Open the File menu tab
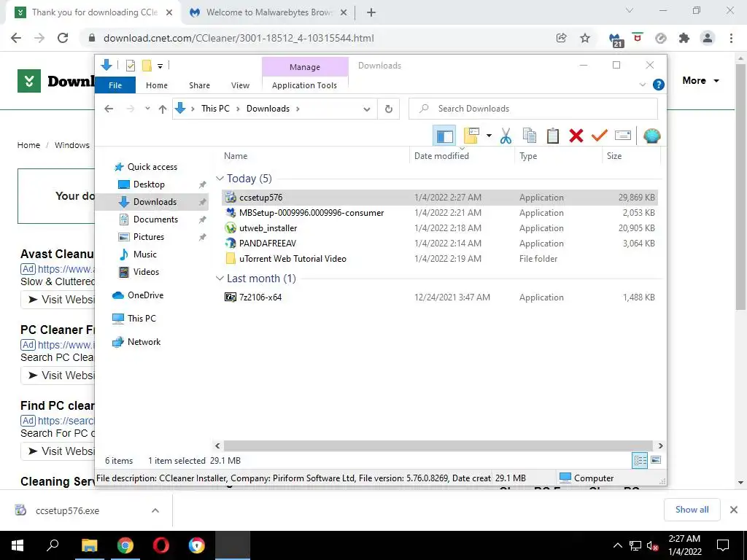Screen dimensions: 747x560 pyautogui.click(x=115, y=85)
